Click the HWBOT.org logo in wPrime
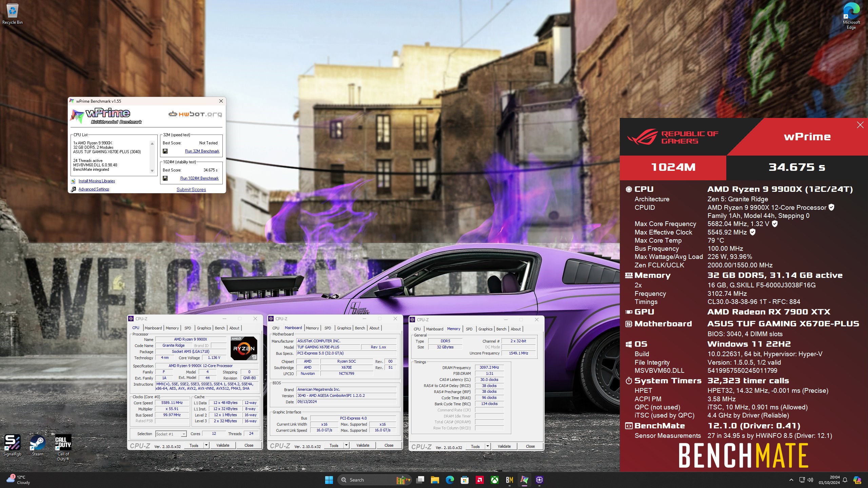This screenshot has width=868, height=488. pos(195,114)
